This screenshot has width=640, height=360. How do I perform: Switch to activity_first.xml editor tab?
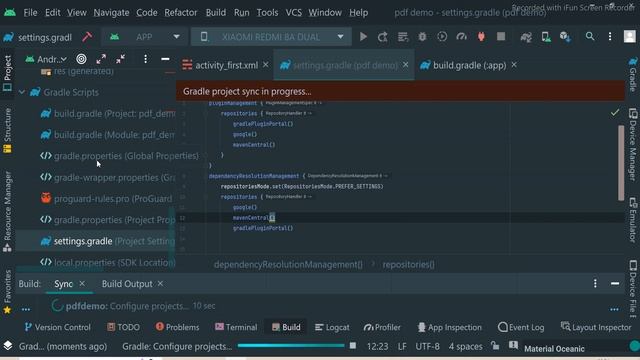tap(227, 65)
